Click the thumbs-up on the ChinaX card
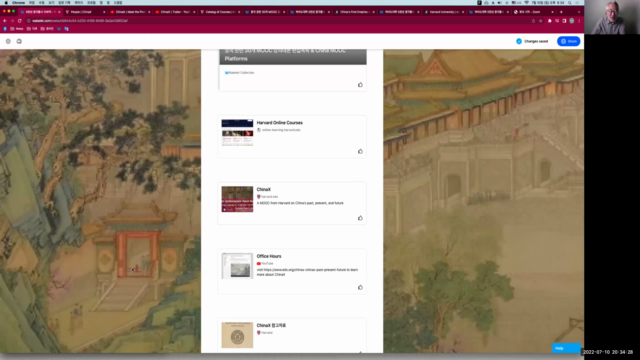This screenshot has height=360, width=640. click(360, 218)
